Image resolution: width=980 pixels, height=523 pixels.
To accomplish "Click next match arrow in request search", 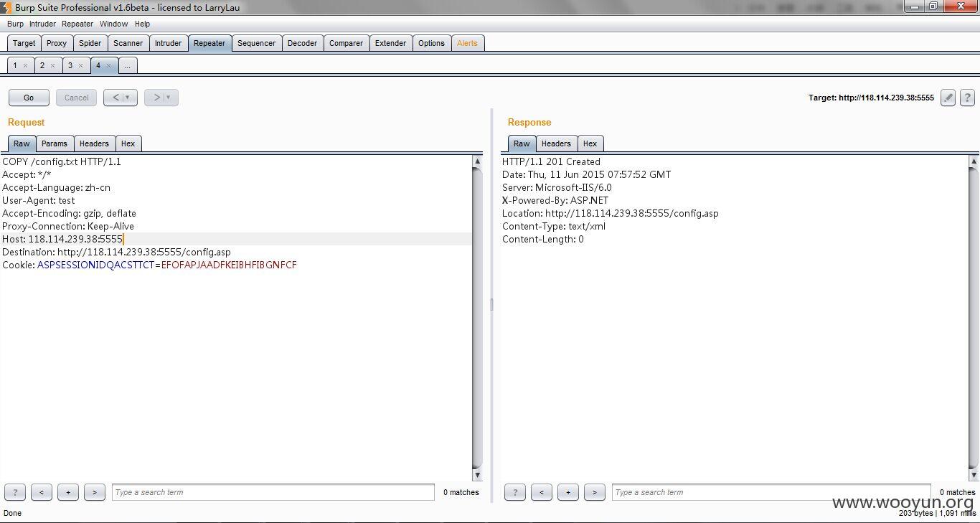I will pyautogui.click(x=95, y=492).
